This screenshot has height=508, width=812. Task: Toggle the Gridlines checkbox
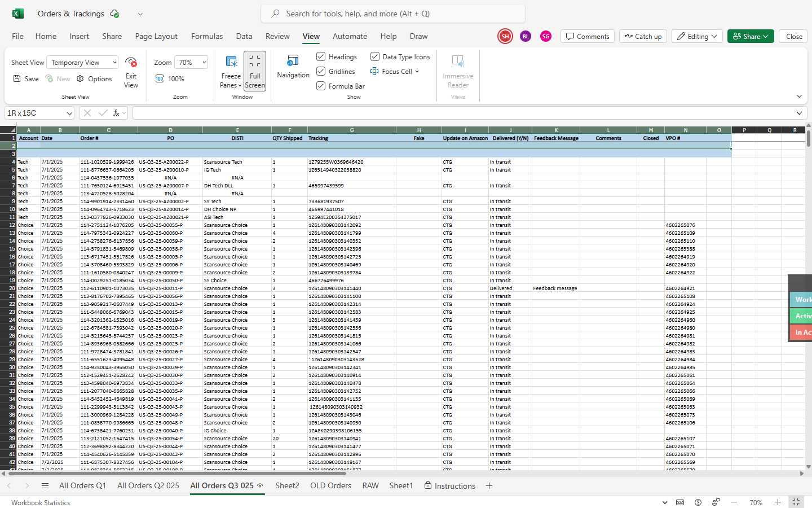point(321,71)
